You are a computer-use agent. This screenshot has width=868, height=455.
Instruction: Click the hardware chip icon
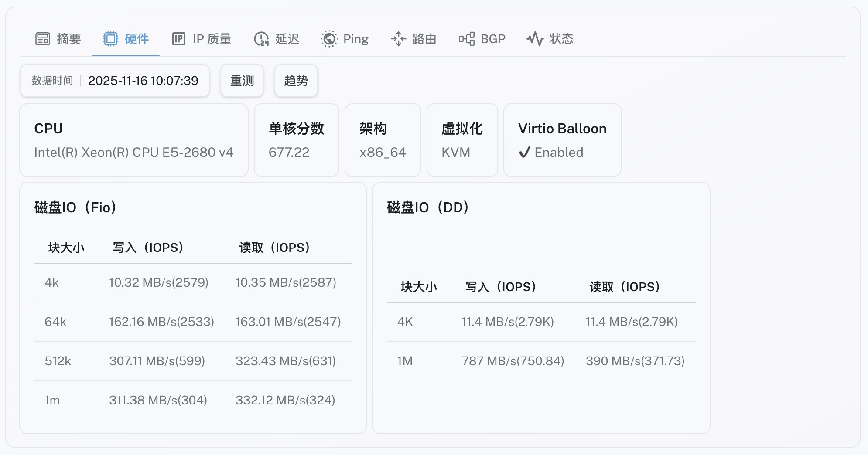[111, 39]
